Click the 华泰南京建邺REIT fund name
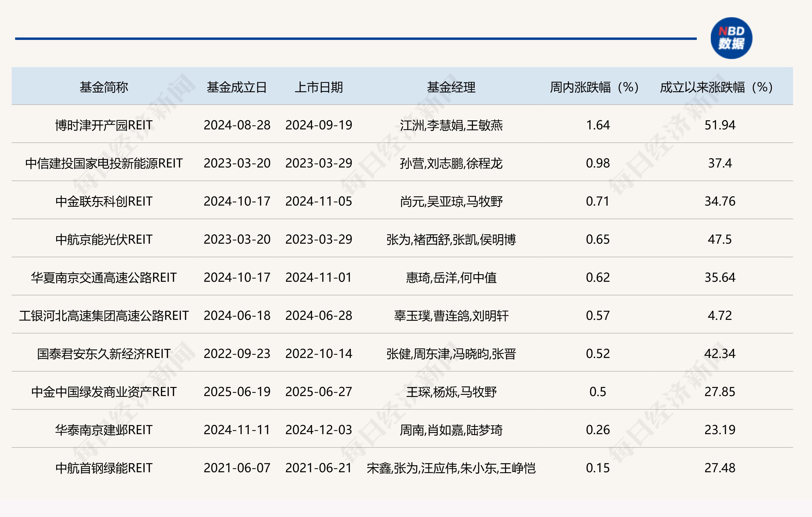 (x=103, y=430)
